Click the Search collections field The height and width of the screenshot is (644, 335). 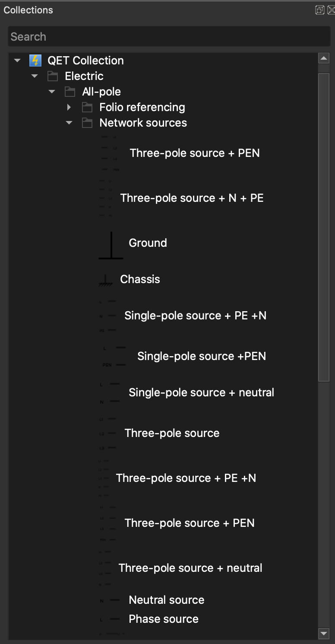[168, 37]
